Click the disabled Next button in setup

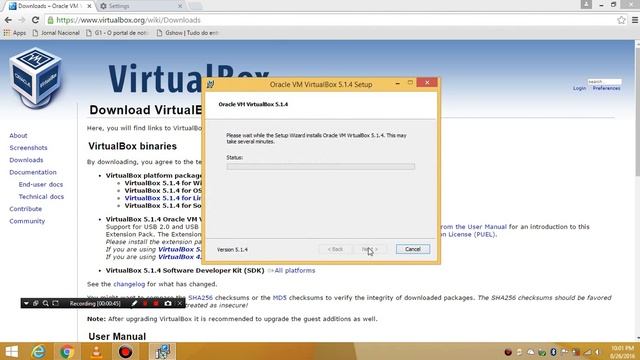(x=369, y=249)
